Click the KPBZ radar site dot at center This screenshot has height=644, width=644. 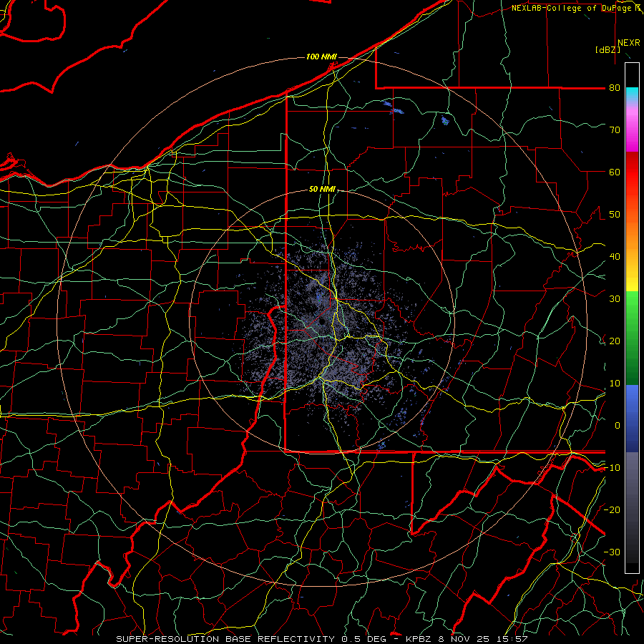click(323, 321)
